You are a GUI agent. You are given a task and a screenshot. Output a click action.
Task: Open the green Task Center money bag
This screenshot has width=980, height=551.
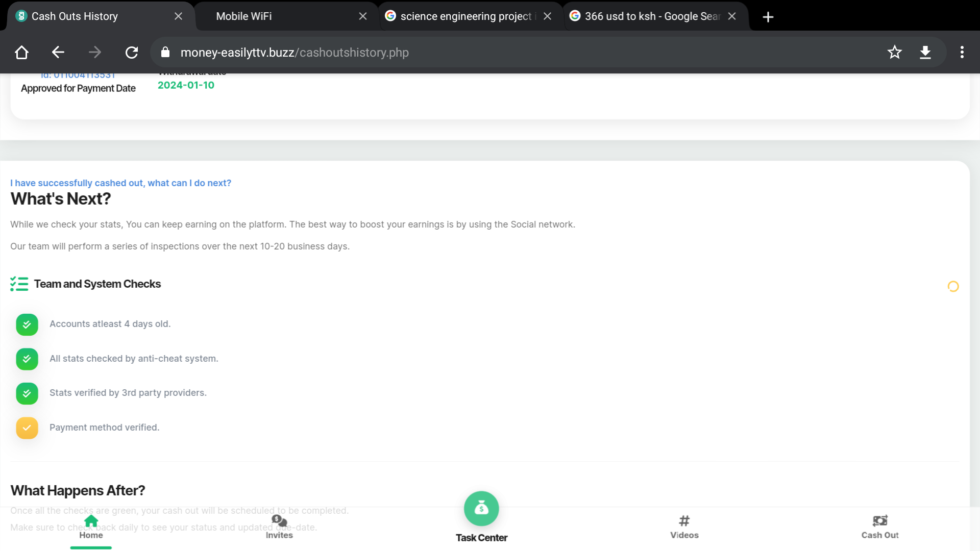click(481, 508)
